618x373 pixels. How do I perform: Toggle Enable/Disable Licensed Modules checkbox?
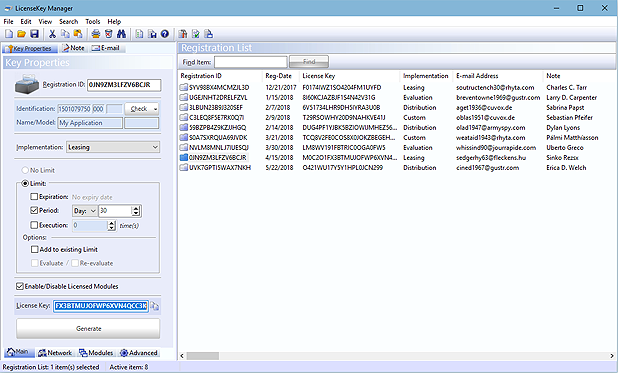[20, 286]
